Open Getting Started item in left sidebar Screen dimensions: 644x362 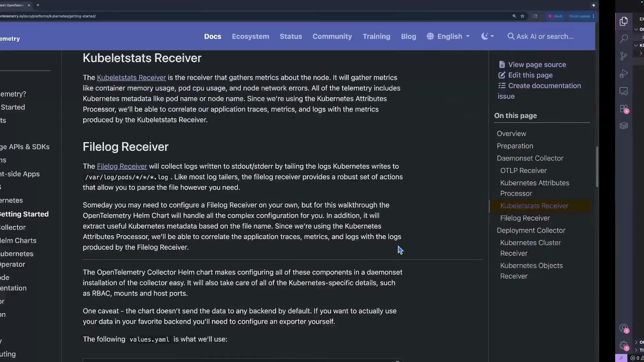(x=24, y=214)
